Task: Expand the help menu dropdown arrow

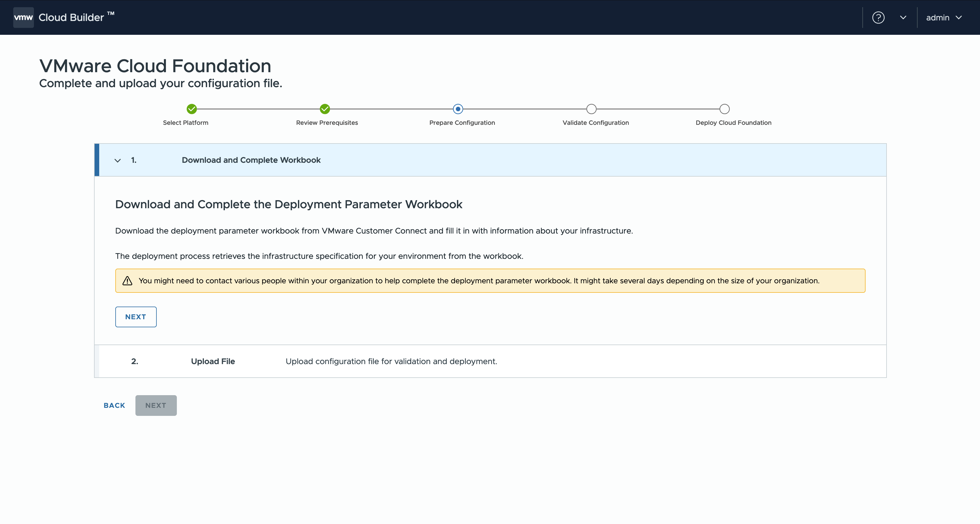Action: tap(903, 18)
